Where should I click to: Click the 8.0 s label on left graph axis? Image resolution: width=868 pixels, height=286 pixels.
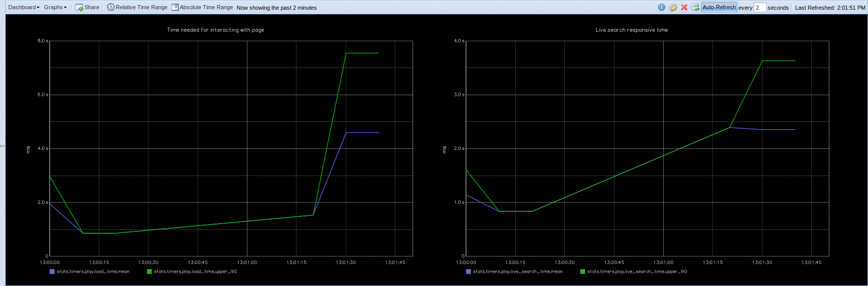tap(43, 40)
